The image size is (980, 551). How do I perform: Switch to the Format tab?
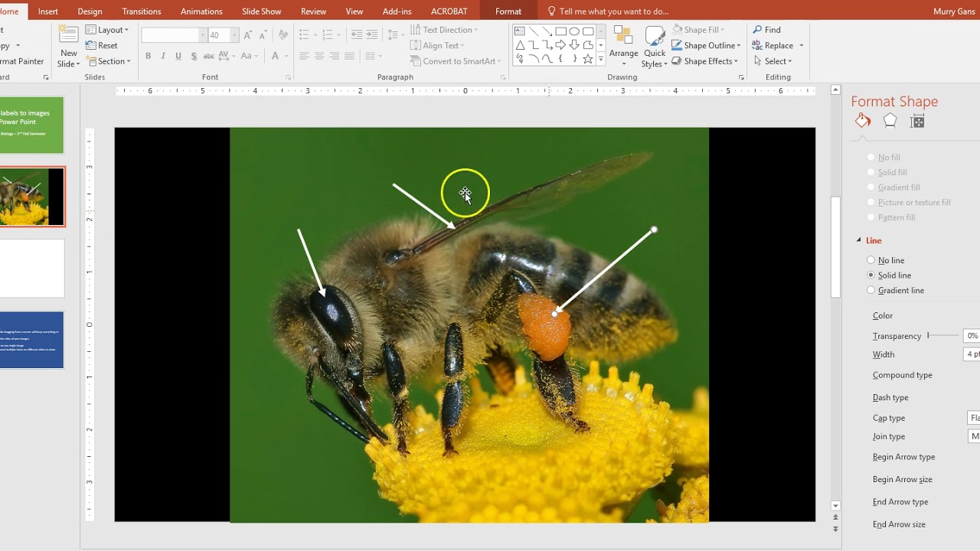click(508, 11)
